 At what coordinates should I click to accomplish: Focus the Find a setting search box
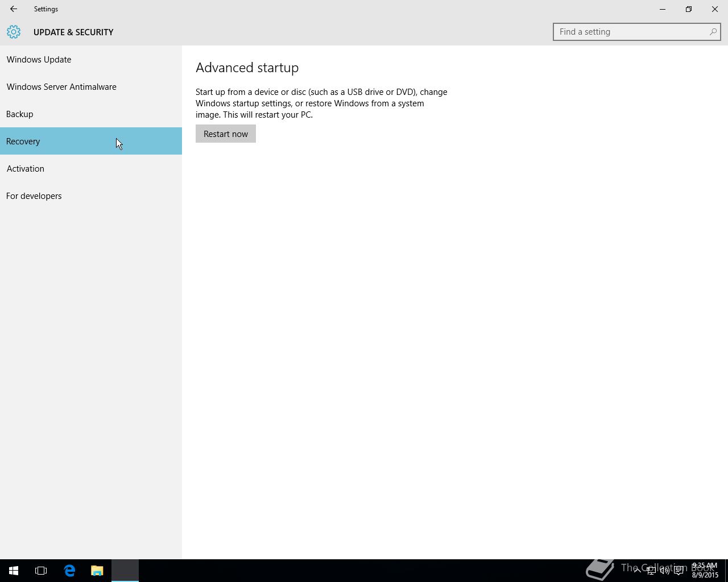(x=636, y=32)
